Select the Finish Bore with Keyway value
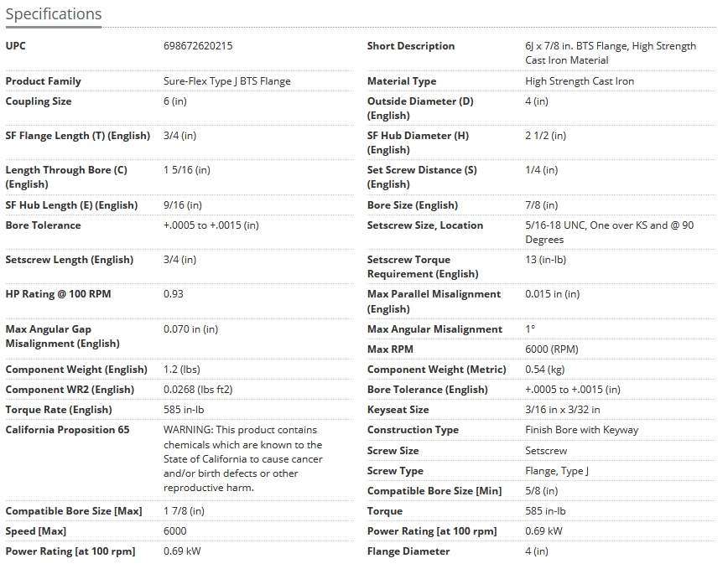728x569 pixels. pos(581,430)
